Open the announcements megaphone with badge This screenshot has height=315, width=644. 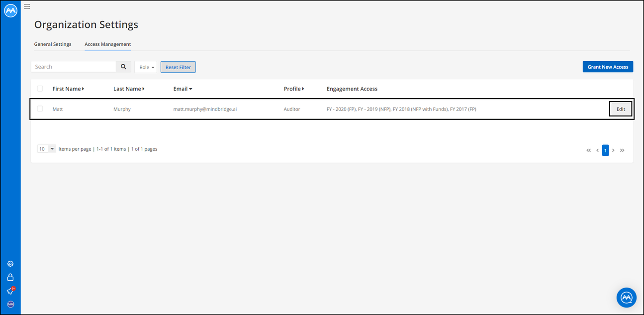pyautogui.click(x=10, y=291)
